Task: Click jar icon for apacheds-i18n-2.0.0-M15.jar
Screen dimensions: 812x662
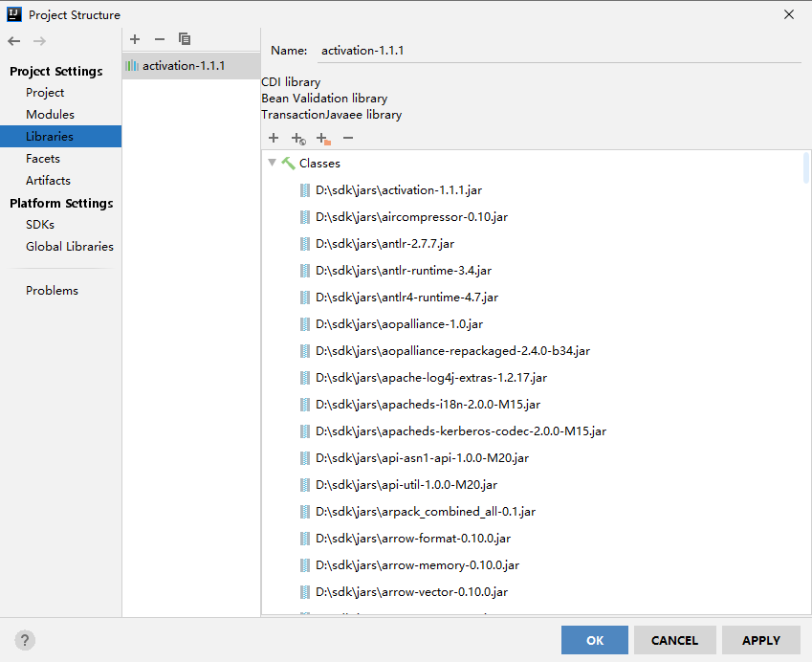Action: coord(305,405)
